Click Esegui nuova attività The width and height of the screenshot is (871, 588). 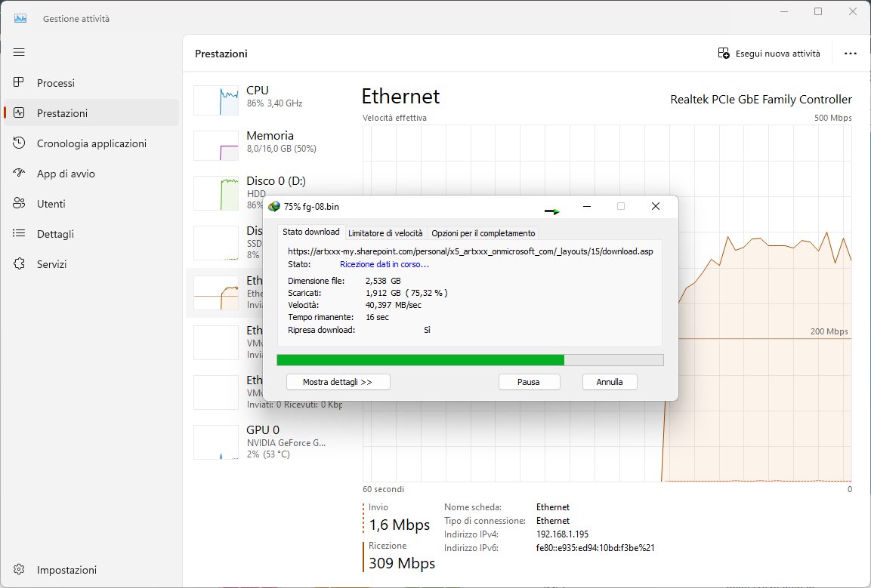click(768, 54)
